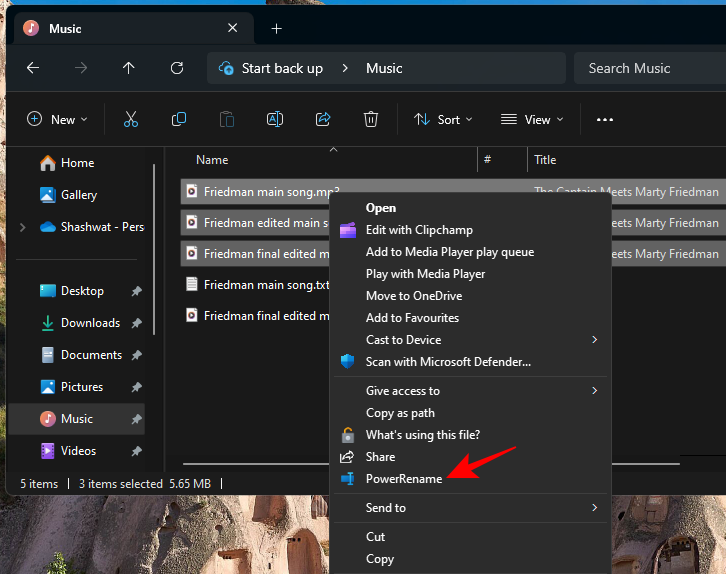
Task: Click the Delete trash bin icon
Action: click(371, 119)
